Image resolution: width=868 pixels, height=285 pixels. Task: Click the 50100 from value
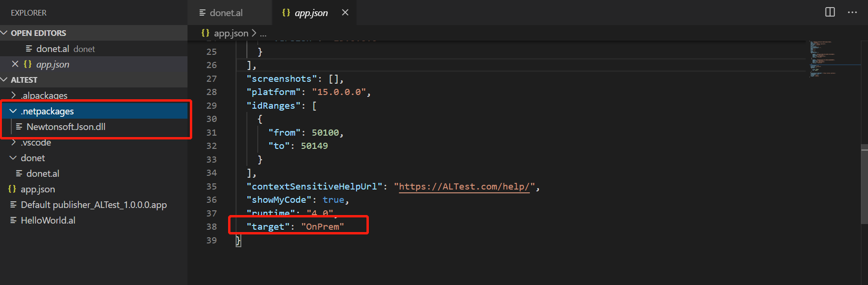tap(325, 133)
